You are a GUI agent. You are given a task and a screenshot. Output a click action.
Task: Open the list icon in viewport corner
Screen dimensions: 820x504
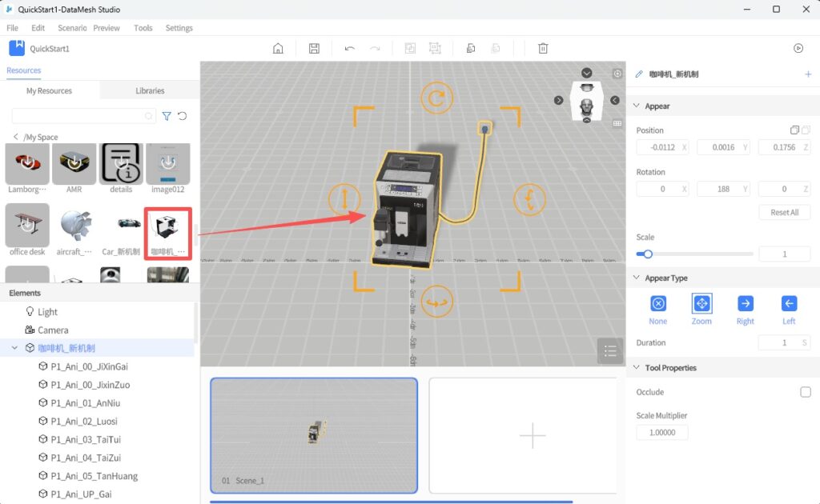tap(610, 351)
